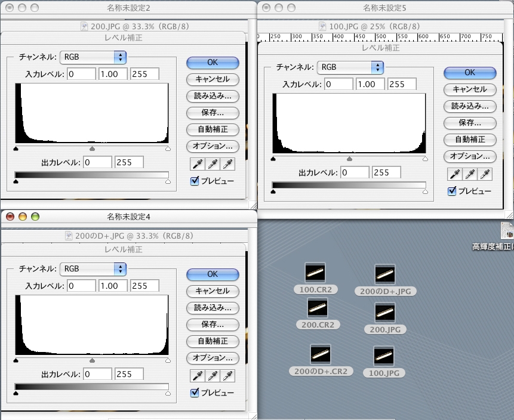Apply 自動補正 in 100.JPG Levels dialog
Viewport: 514px width, 420px height.
coord(470,140)
